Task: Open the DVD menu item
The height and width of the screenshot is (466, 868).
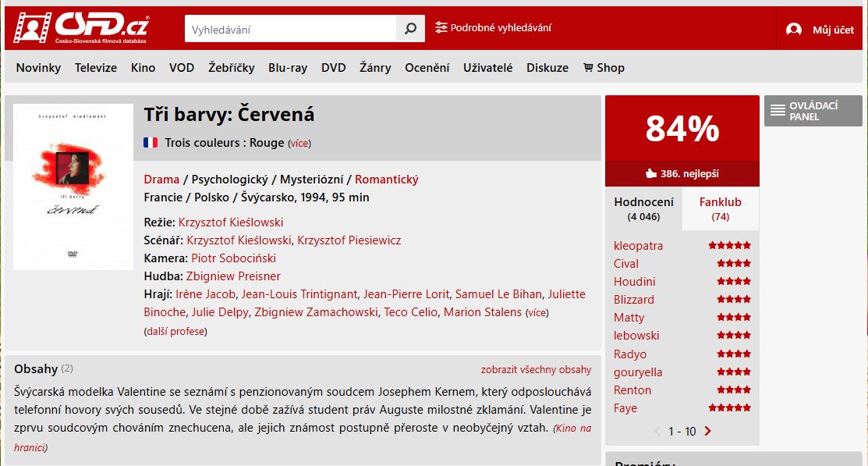Action: coord(333,68)
